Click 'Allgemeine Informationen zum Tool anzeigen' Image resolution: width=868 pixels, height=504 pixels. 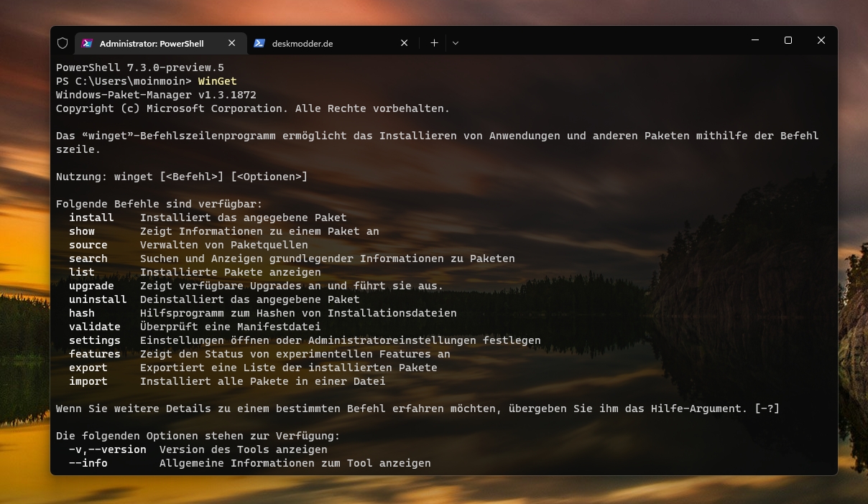pos(295,463)
